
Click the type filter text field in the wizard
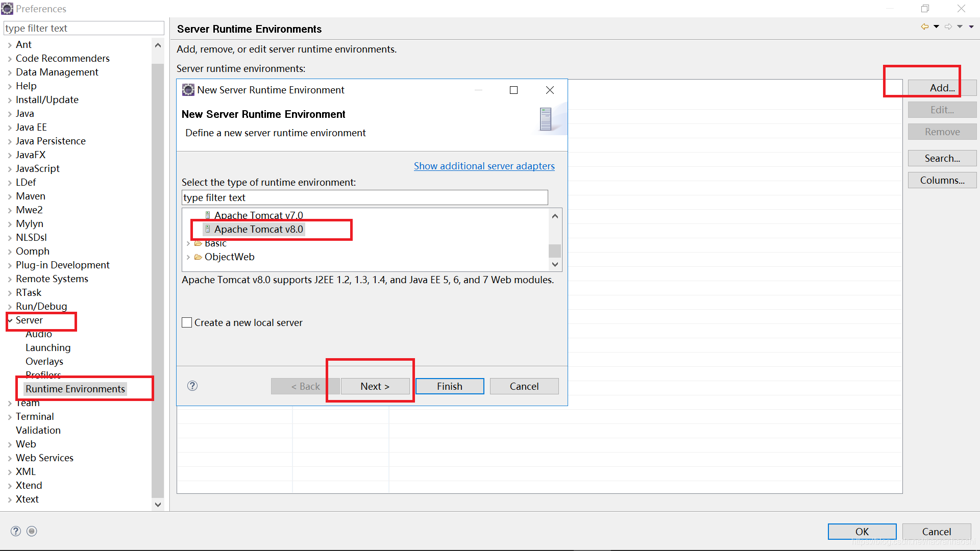(364, 197)
